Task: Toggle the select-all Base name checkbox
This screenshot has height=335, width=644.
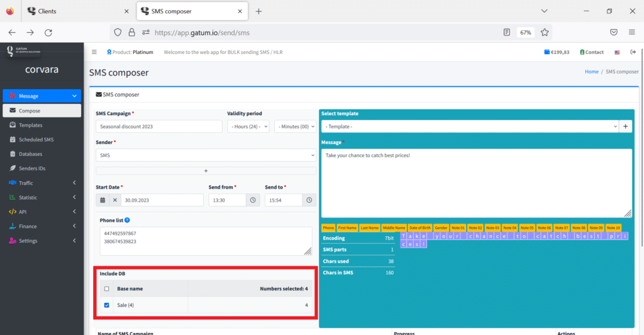Action: [106, 289]
